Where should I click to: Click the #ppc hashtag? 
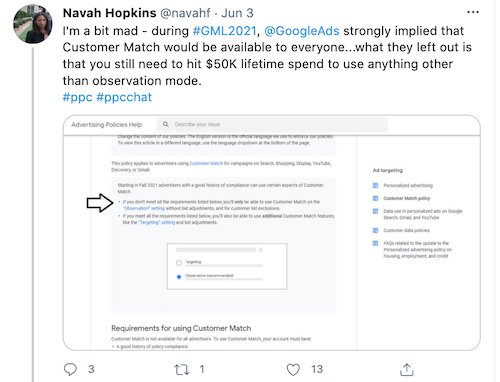[77, 97]
